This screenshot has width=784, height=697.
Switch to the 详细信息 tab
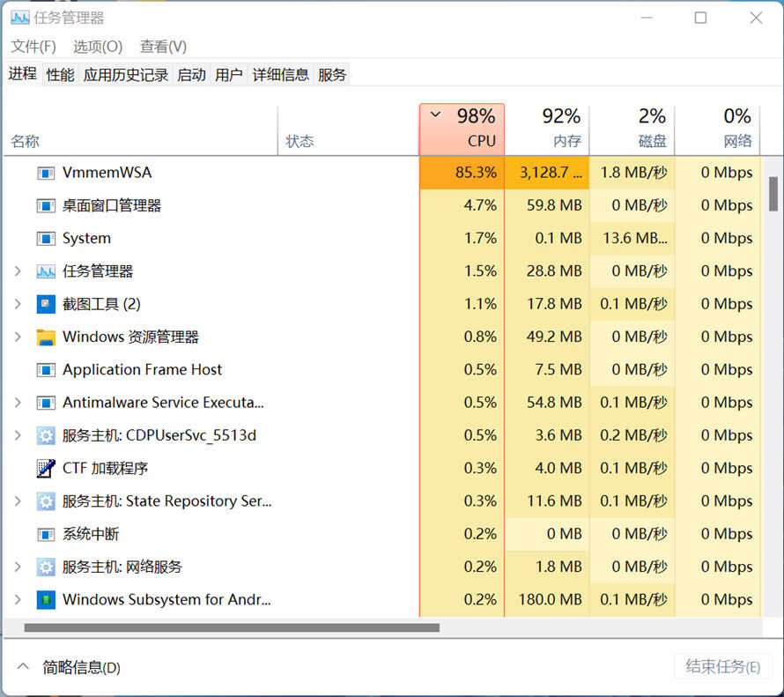[x=280, y=75]
